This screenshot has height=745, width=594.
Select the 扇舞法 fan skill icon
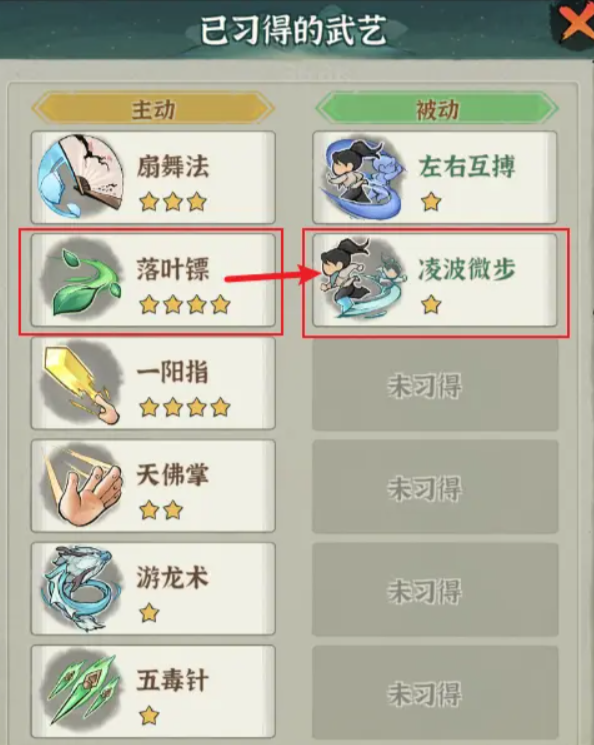[x=80, y=177]
